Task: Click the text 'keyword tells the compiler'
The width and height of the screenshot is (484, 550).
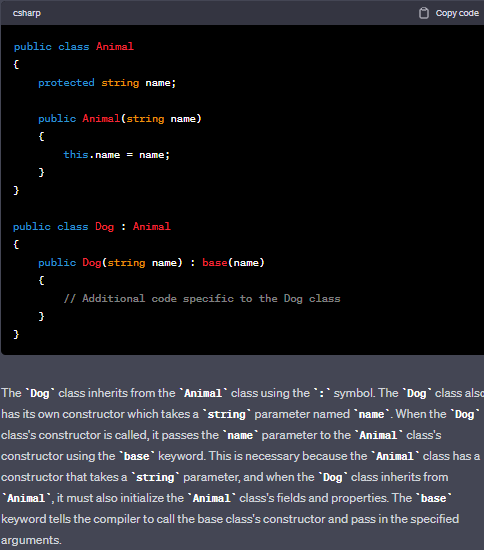Action: point(71,519)
